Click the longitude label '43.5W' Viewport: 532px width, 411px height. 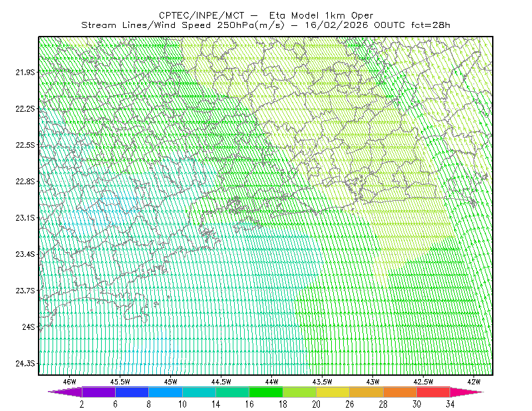coord(323,382)
